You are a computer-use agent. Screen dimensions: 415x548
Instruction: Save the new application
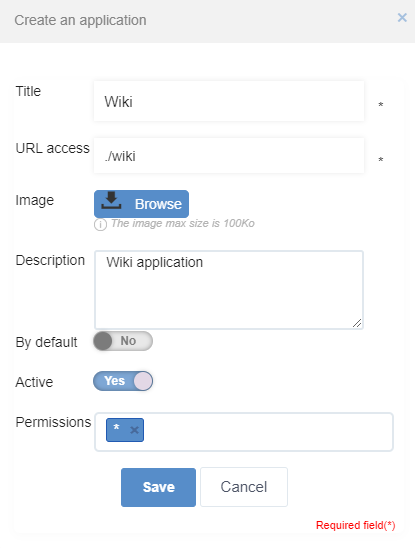[x=158, y=487]
